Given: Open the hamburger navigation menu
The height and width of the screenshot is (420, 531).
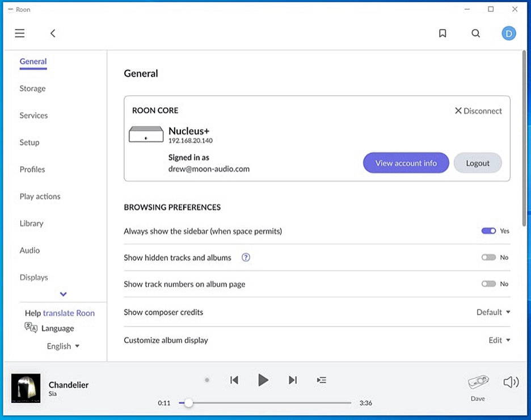Looking at the screenshot, I should click(20, 33).
